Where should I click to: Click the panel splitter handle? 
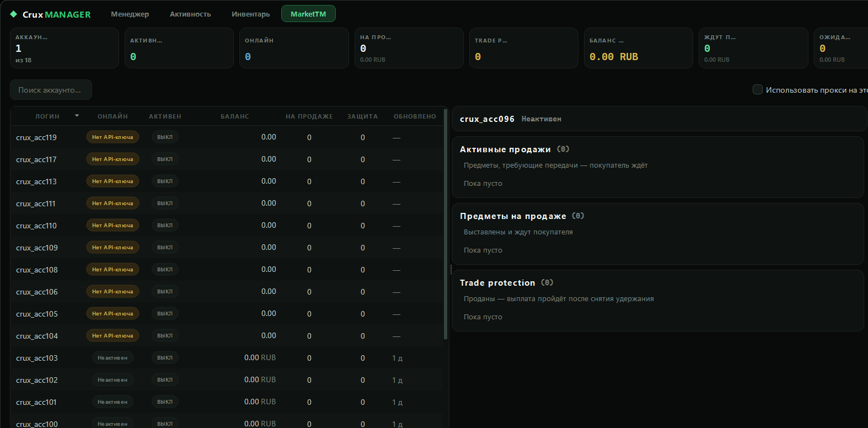451,270
